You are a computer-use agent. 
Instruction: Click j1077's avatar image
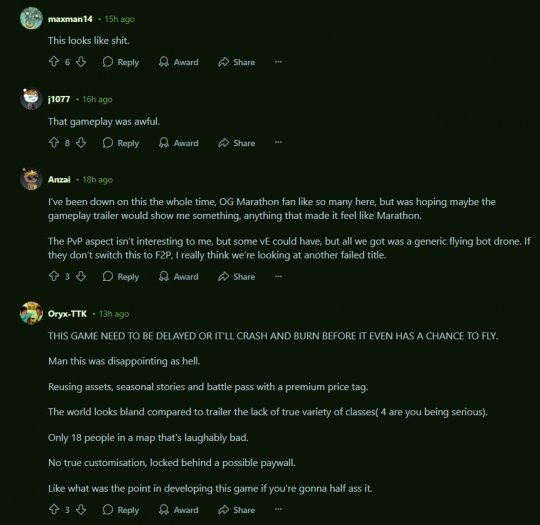click(31, 99)
